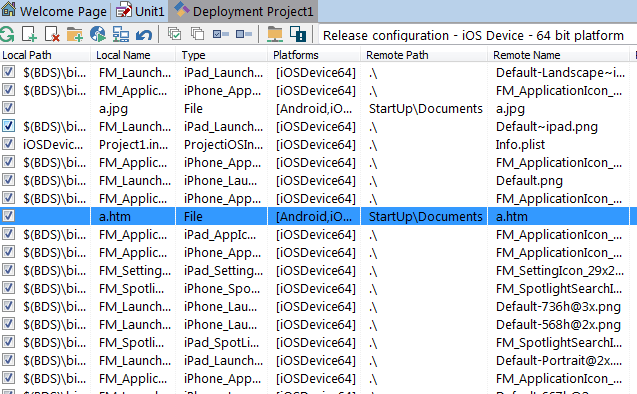Click the Connect to Remote Machine icon
637x394 pixels.
121,35
